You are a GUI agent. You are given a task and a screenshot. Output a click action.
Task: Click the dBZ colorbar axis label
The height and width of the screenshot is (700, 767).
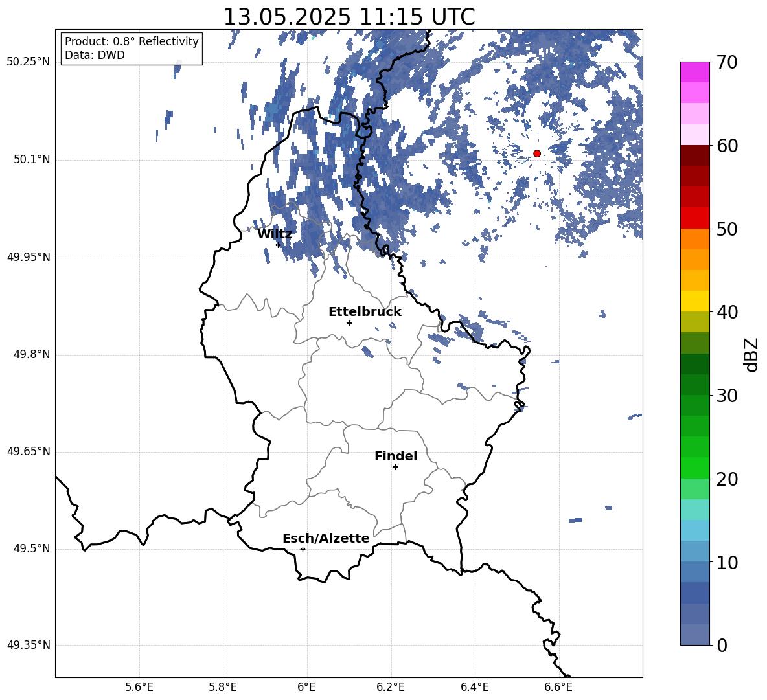(x=751, y=355)
